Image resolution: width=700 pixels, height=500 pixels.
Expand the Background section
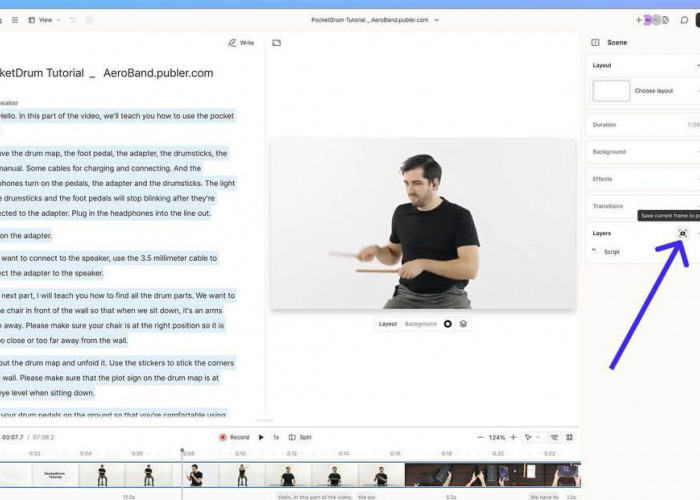[643, 152]
